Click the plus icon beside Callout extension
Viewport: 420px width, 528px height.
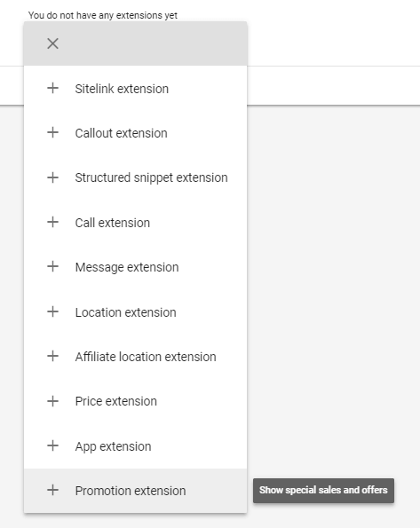tap(52, 132)
